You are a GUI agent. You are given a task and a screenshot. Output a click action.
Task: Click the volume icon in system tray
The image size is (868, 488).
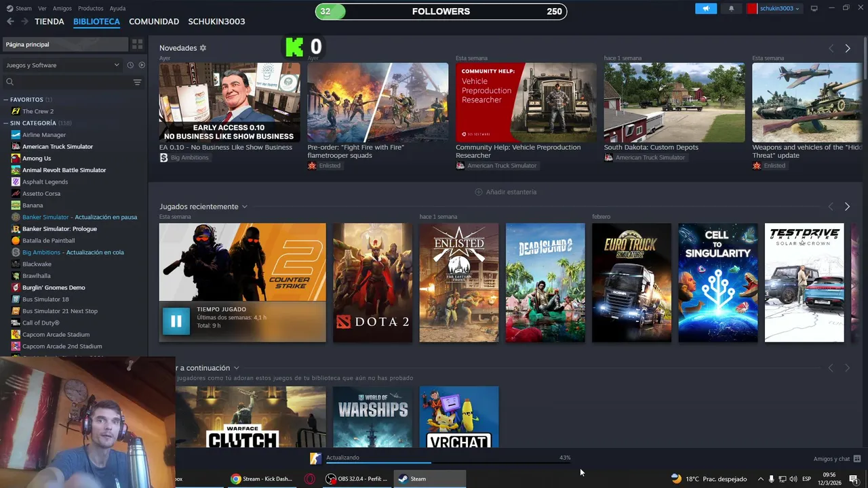793,479
